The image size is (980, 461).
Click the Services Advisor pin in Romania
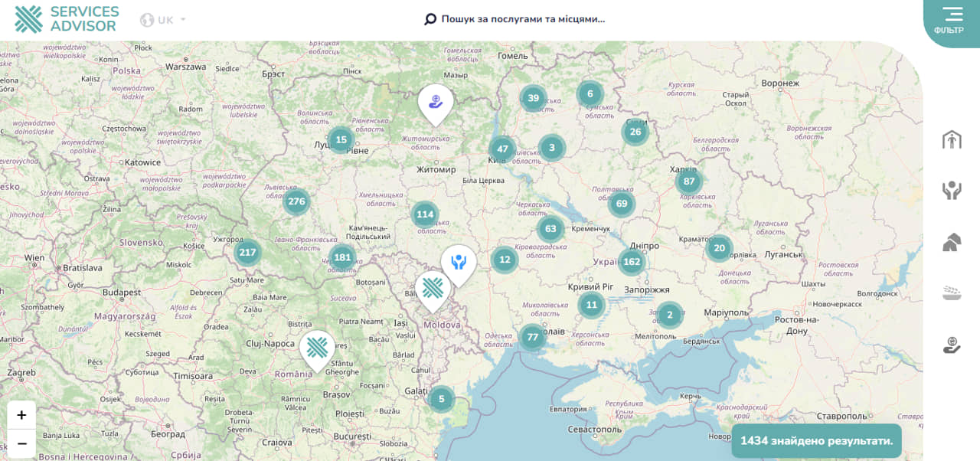click(316, 348)
